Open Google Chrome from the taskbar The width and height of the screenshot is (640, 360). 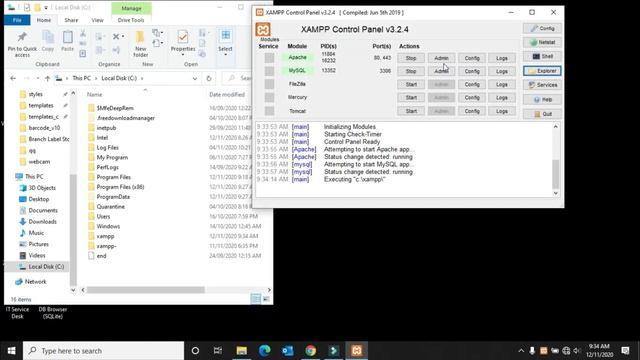pos(311,351)
